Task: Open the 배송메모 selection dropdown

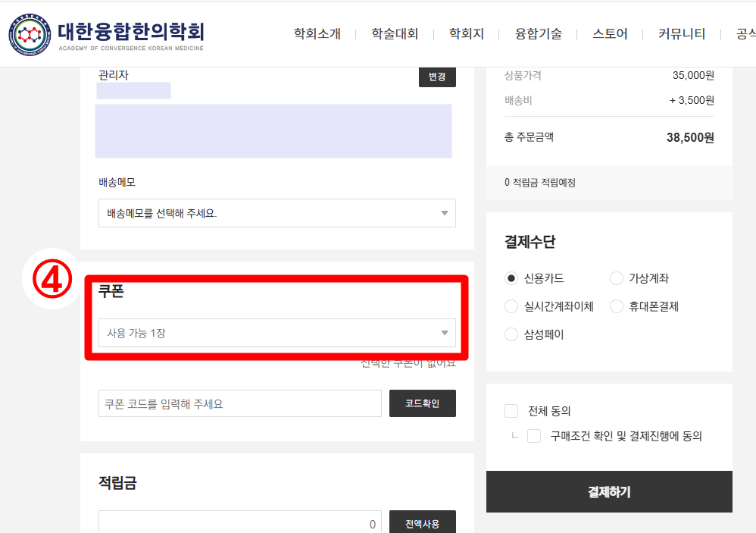Action: (x=277, y=213)
